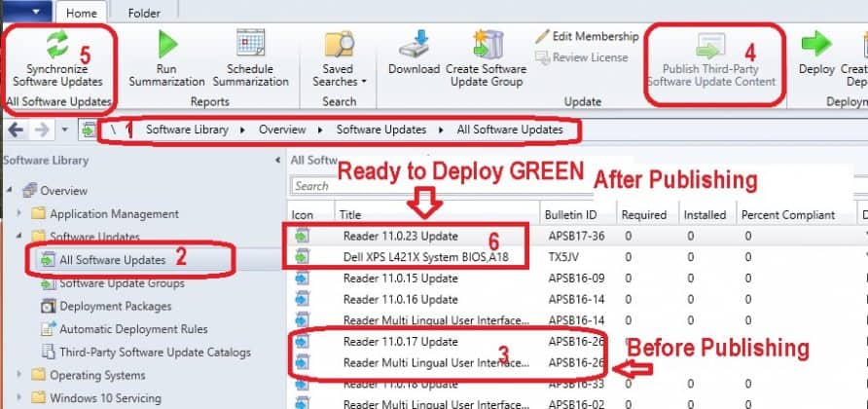Screen dimensions: 868x409
Task: Click All Software Updates breadcrumb segment
Action: click(510, 130)
